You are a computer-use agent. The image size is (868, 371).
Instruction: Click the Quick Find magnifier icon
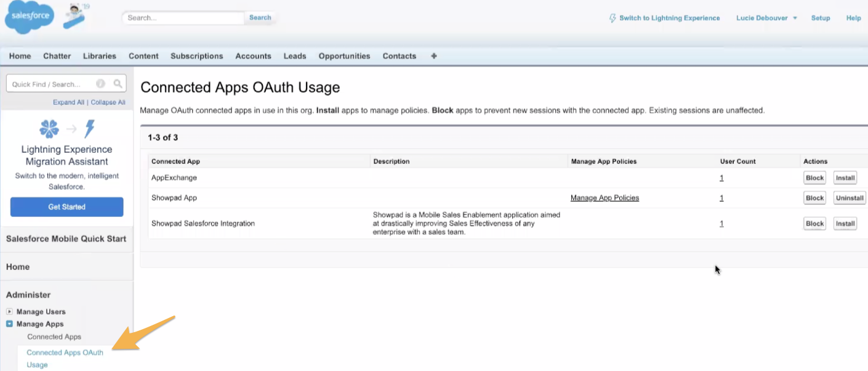tap(118, 84)
